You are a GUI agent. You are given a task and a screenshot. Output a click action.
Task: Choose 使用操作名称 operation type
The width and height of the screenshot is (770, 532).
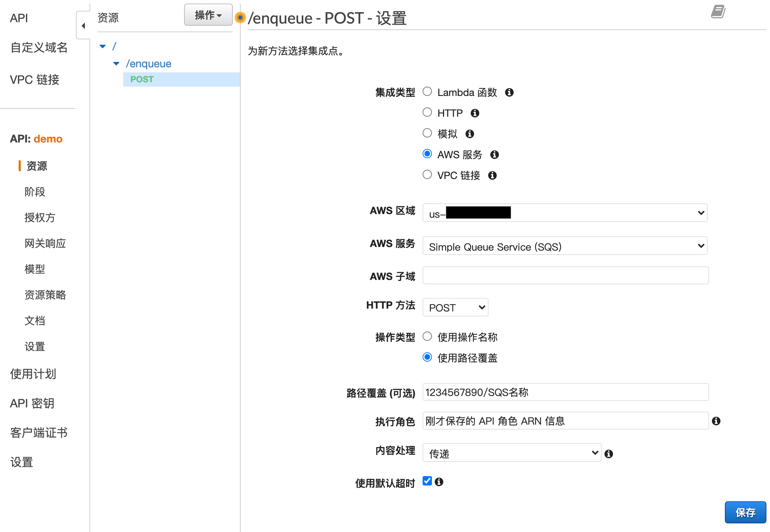(x=427, y=337)
